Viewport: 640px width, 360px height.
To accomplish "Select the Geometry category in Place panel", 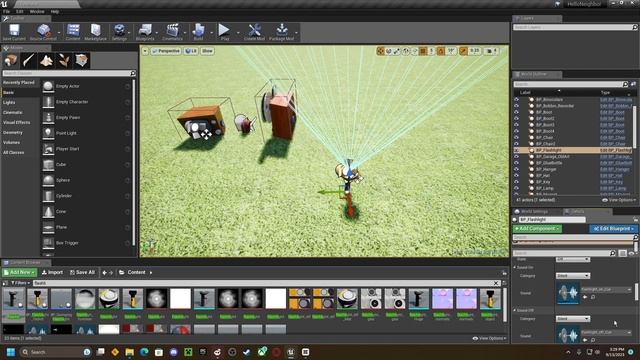I will coord(13,133).
